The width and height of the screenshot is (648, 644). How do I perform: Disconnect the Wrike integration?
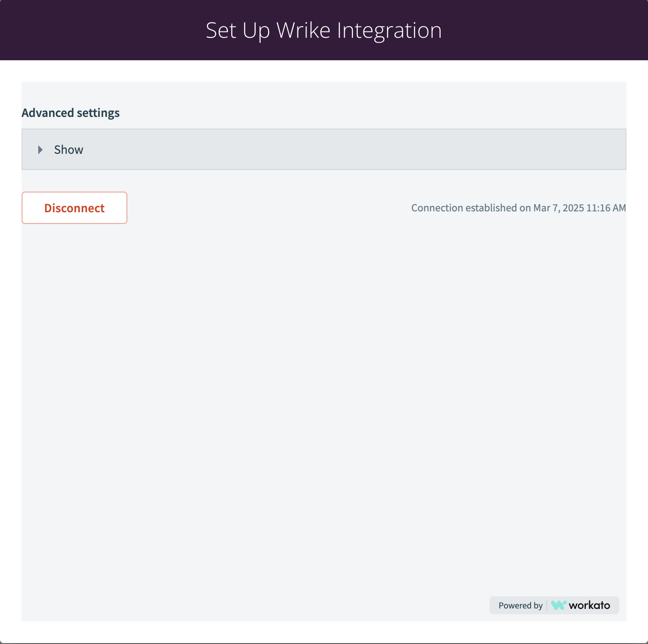point(74,208)
